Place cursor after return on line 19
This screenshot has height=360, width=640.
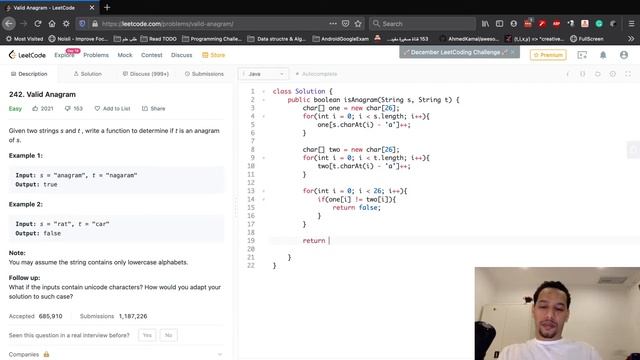coord(329,240)
